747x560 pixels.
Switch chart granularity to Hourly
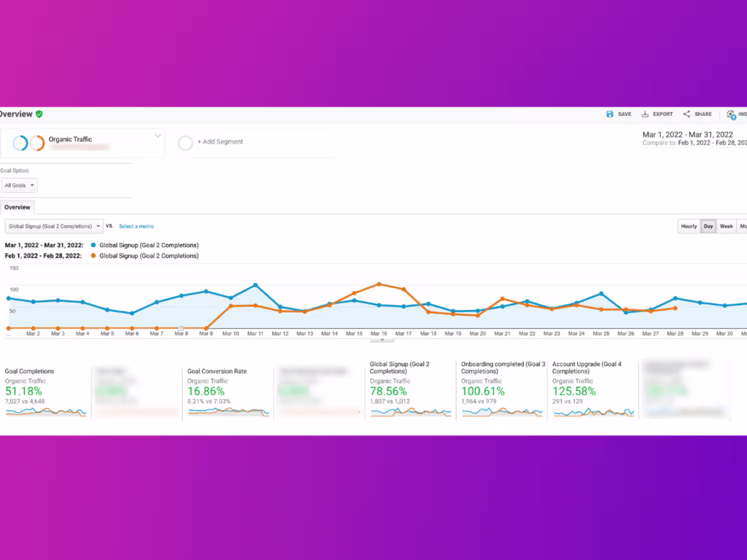coord(689,226)
